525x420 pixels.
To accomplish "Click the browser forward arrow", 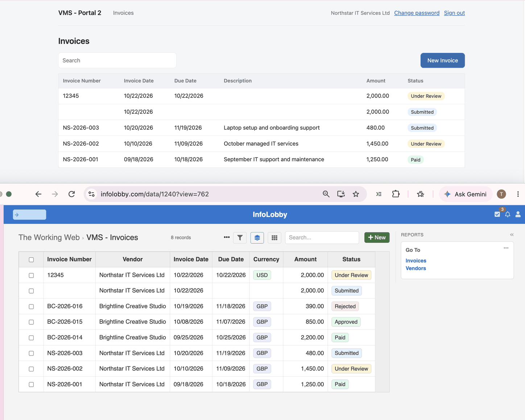I will 55,194.
